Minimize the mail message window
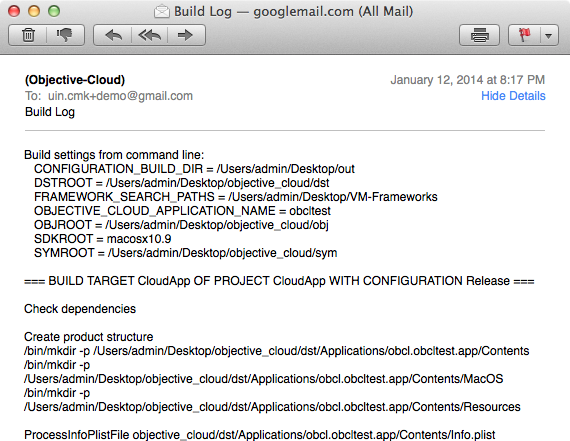Viewport: 570px width, 441px height. (x=34, y=11)
